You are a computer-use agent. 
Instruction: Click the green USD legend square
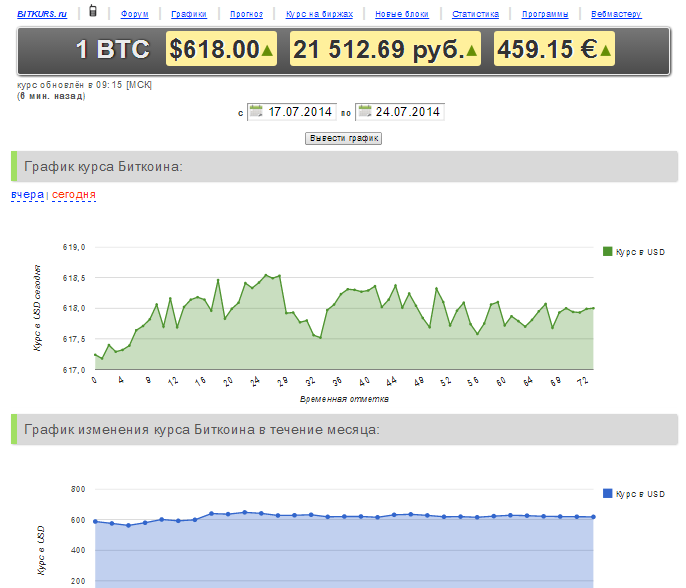tap(607, 251)
